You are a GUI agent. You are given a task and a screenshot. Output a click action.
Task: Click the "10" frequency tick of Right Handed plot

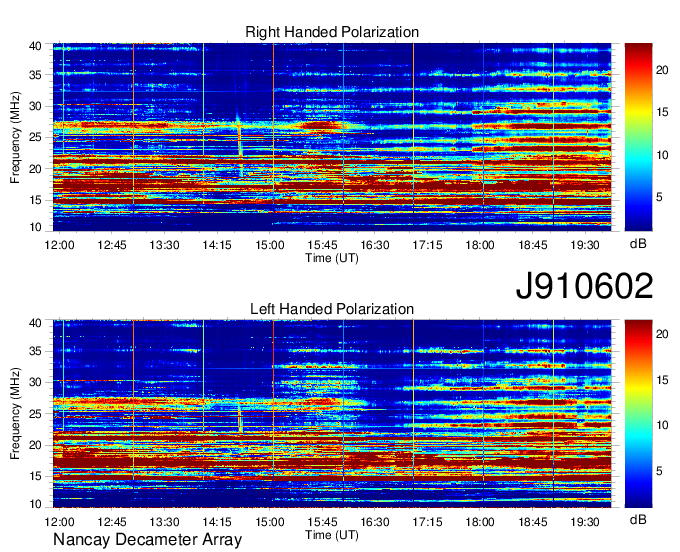pos(35,227)
